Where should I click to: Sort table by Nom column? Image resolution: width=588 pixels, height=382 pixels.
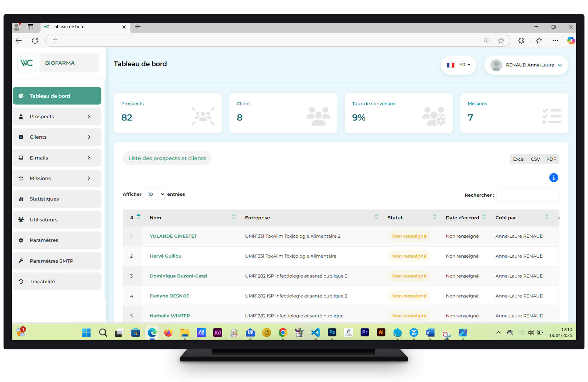pos(233,217)
